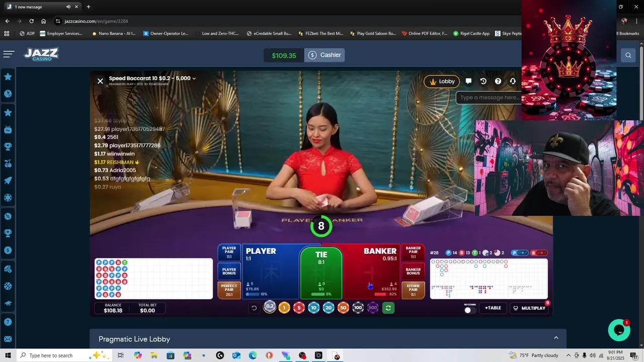The height and width of the screenshot is (362, 644).
Task: Reload the page with browser refresh icon
Action: 31,21
